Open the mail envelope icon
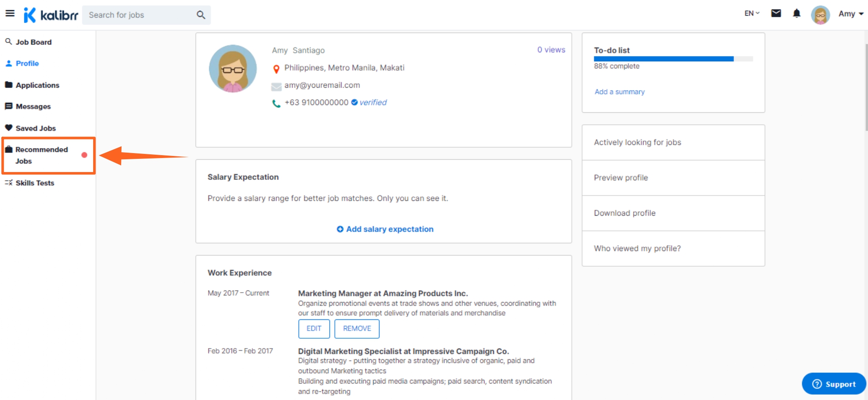The width and height of the screenshot is (868, 400). pyautogui.click(x=776, y=14)
